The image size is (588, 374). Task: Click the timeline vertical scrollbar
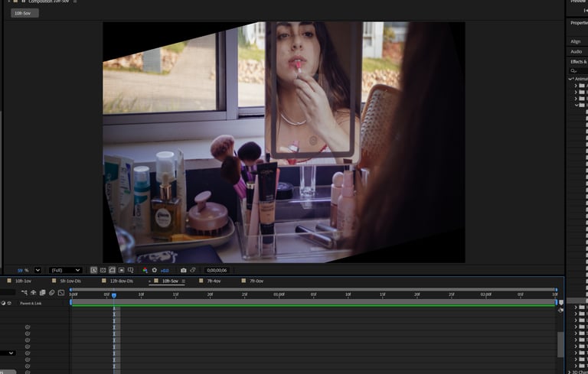(x=560, y=345)
